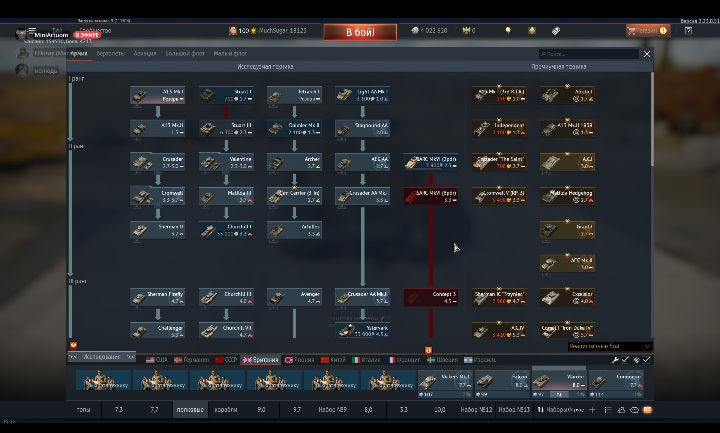The height and width of the screenshot is (433, 720).
Task: Switch to the Малый флот tab
Action: (x=230, y=54)
